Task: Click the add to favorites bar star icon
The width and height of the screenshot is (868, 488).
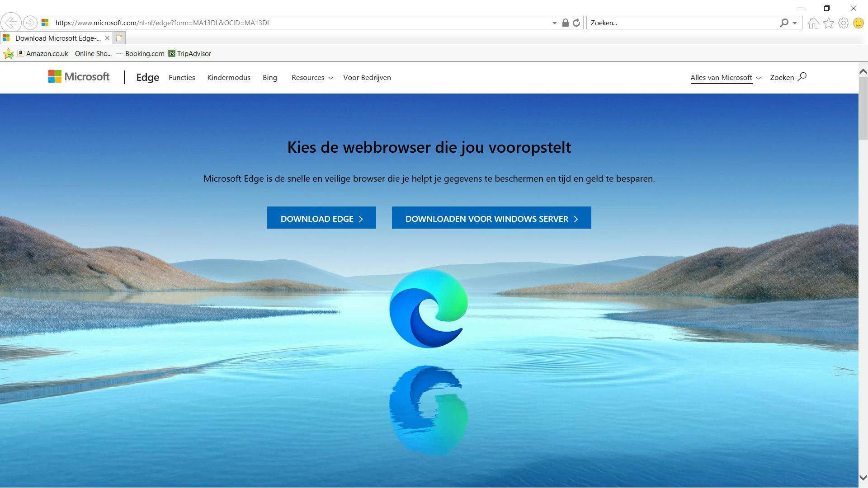Action: coord(8,54)
